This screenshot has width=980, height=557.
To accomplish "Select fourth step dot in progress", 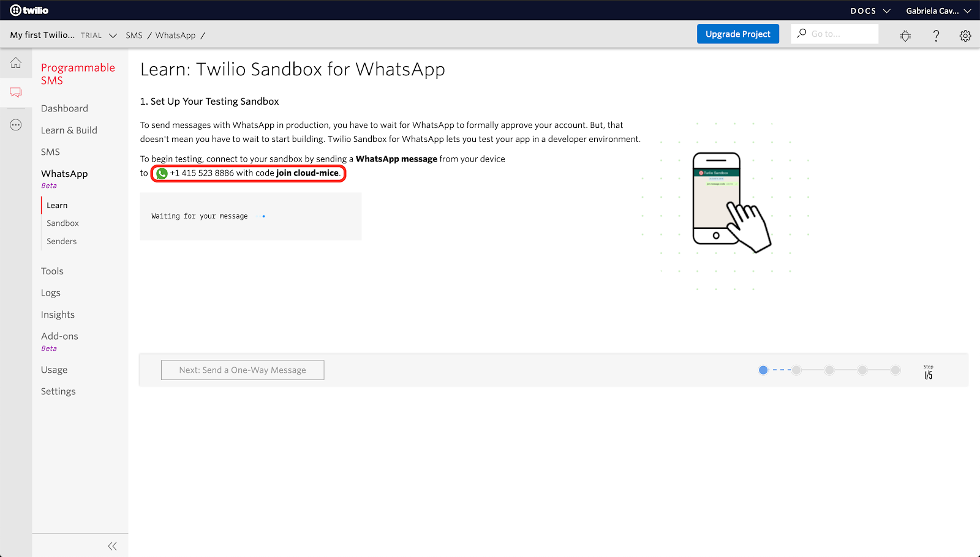I will [x=862, y=370].
